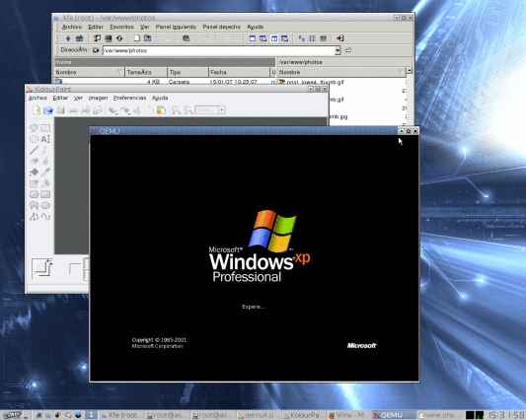The image size is (526, 420).
Task: Click the home folder icon in Xfe toolbar
Action: (x=79, y=38)
